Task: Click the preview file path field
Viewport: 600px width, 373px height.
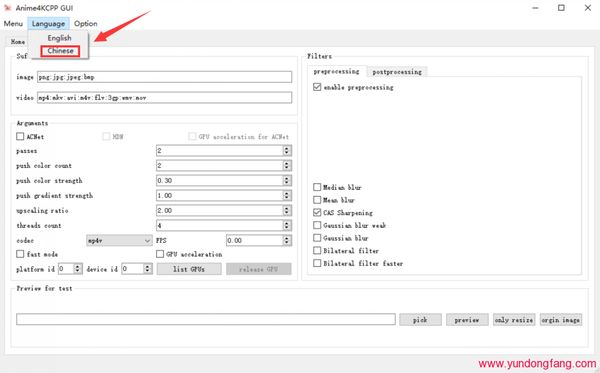Action: pyautogui.click(x=205, y=319)
